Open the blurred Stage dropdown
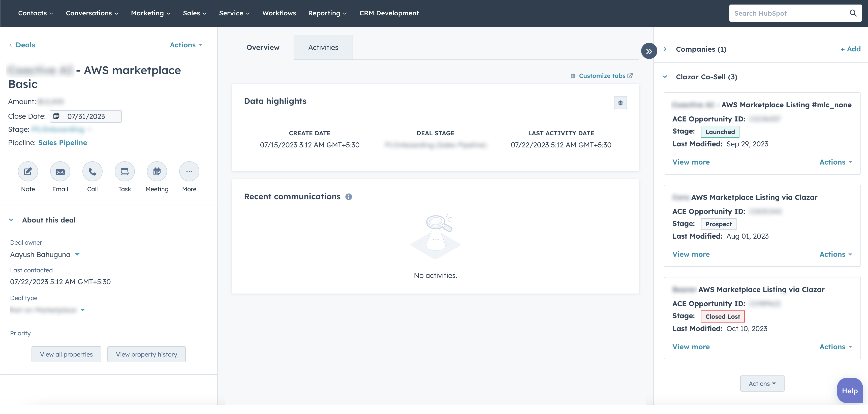The height and width of the screenshot is (414, 868). tap(61, 129)
